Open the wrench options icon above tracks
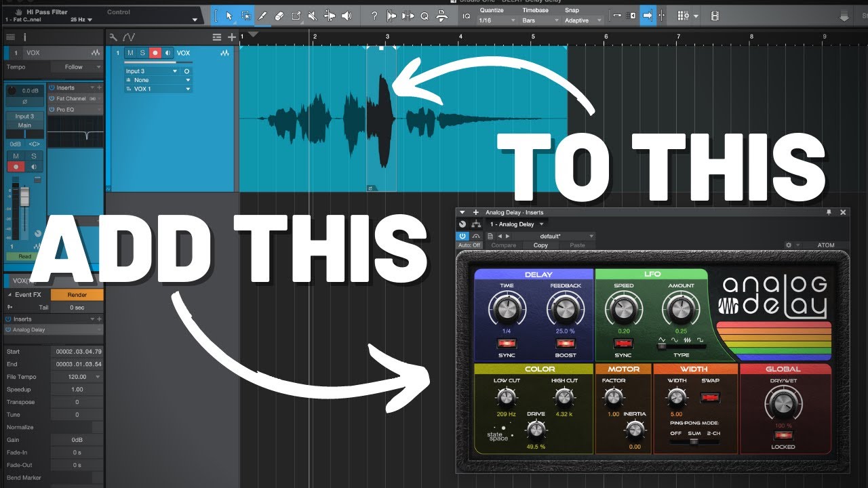The image size is (868, 488). tap(113, 37)
